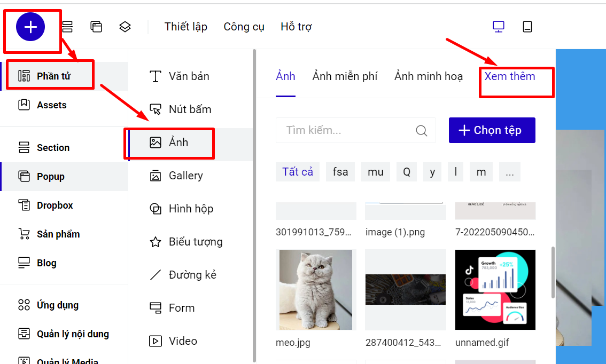Select the meo.jpg cat thumbnail
This screenshot has width=606, height=364.
(316, 289)
